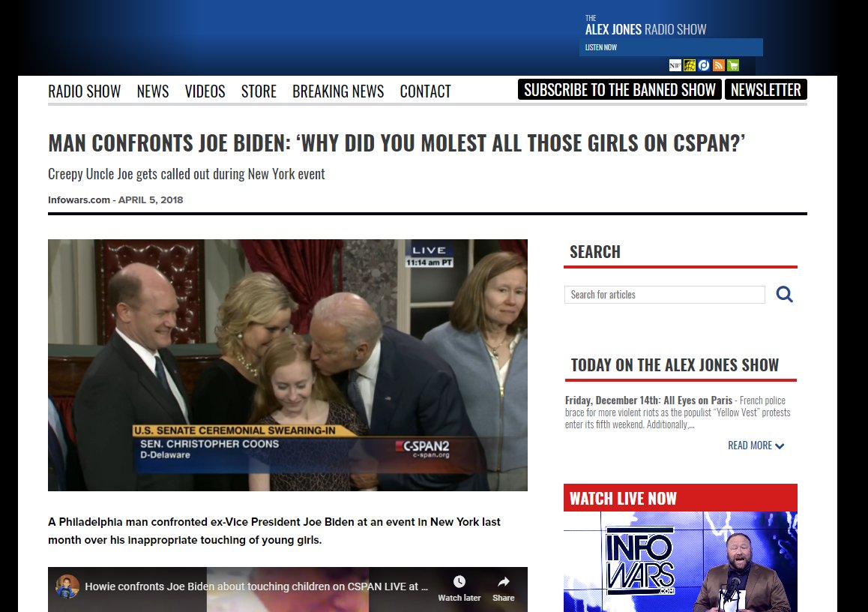Click the Creepy Uncle Joe subtitle text
The height and width of the screenshot is (612, 868).
pyautogui.click(x=187, y=174)
